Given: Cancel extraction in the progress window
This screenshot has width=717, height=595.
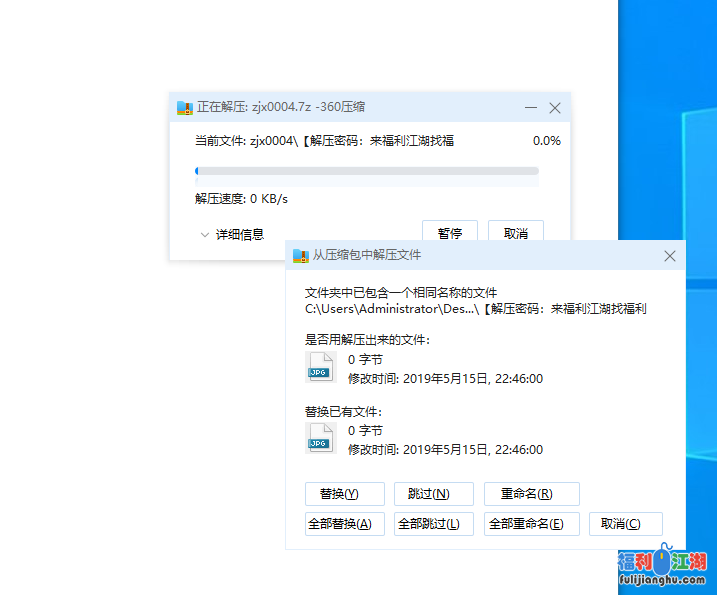Looking at the screenshot, I should coord(515,233).
